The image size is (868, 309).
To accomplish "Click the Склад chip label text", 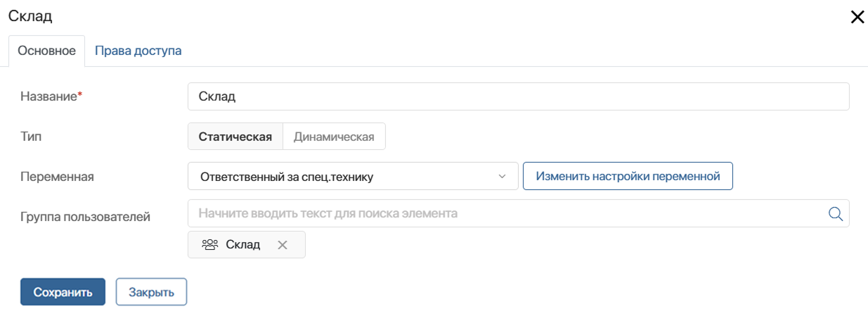I will pos(243,245).
